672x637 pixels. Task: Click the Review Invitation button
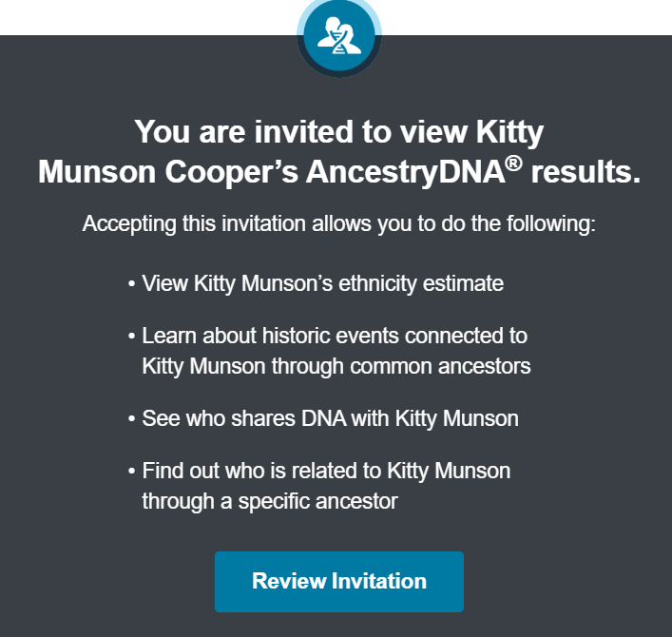point(339,581)
